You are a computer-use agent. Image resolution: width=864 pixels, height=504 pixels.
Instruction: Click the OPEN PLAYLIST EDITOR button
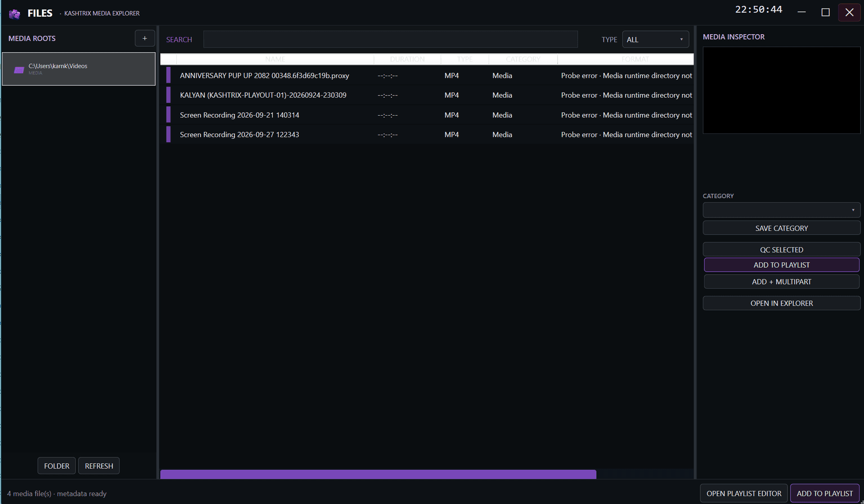coord(744,494)
